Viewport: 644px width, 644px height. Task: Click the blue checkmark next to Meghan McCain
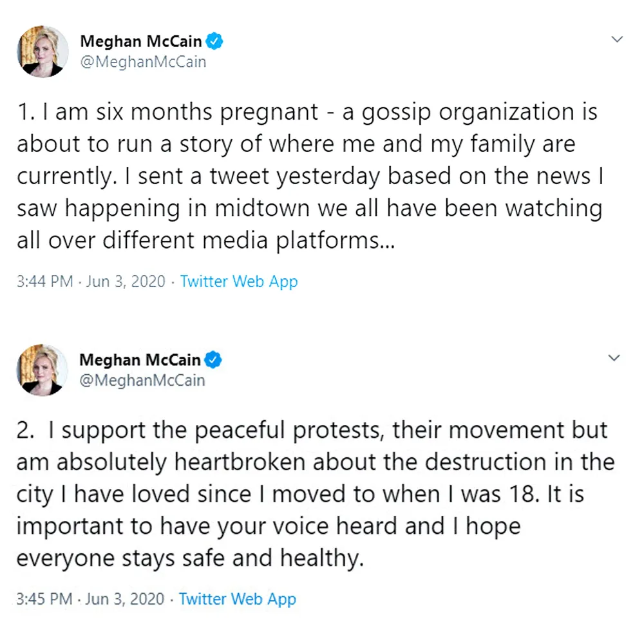tap(215, 40)
